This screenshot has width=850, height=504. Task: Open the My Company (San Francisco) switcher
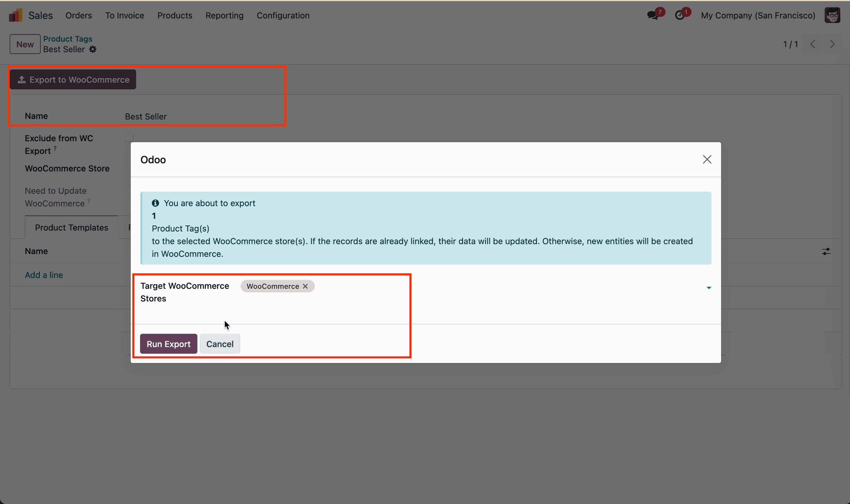758,15
